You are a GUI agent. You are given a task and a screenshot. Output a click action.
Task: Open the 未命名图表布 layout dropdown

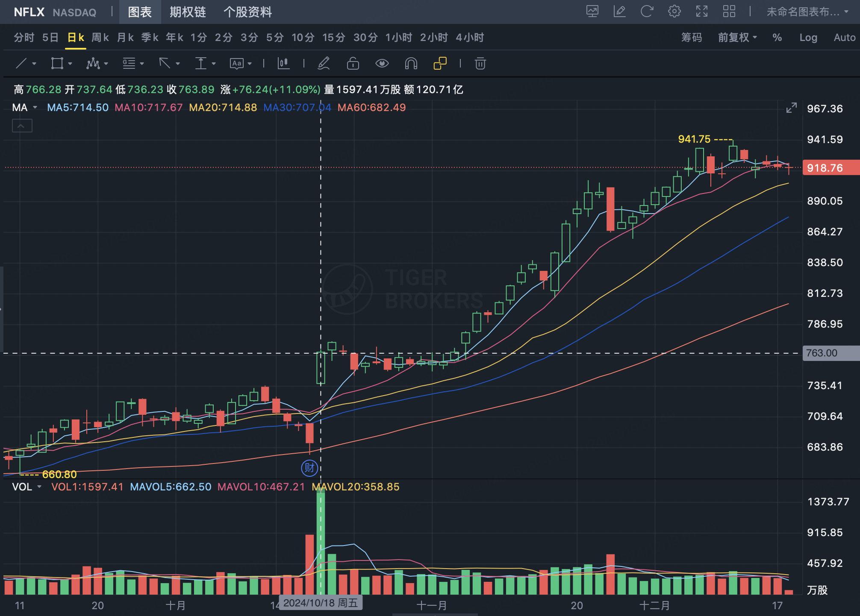coord(807,12)
